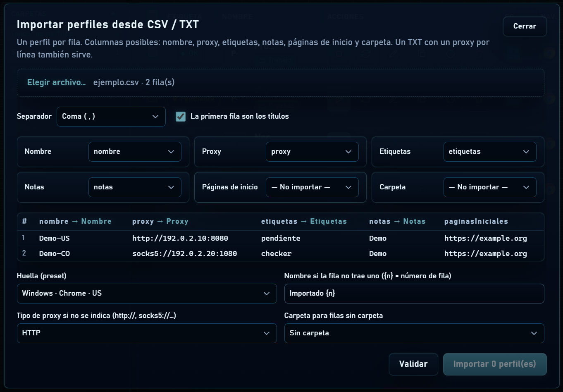Click Elegir archivo... to choose a file

(57, 82)
